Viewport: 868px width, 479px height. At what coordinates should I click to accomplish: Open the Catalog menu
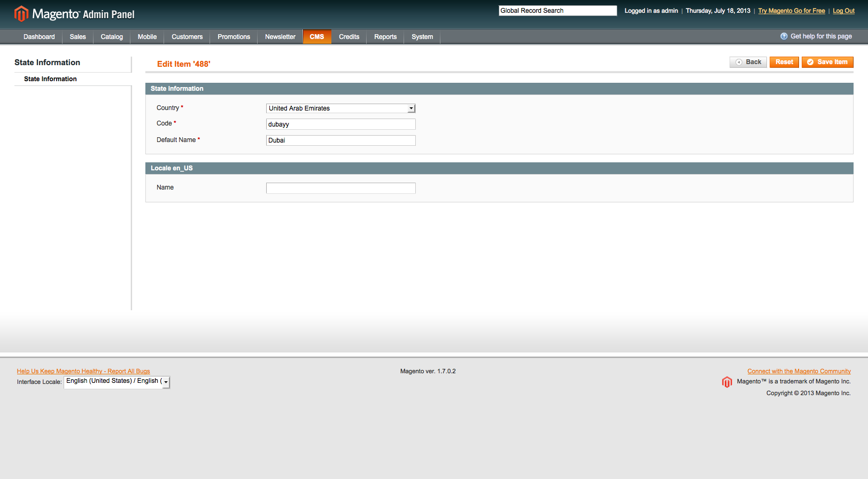[x=112, y=37]
